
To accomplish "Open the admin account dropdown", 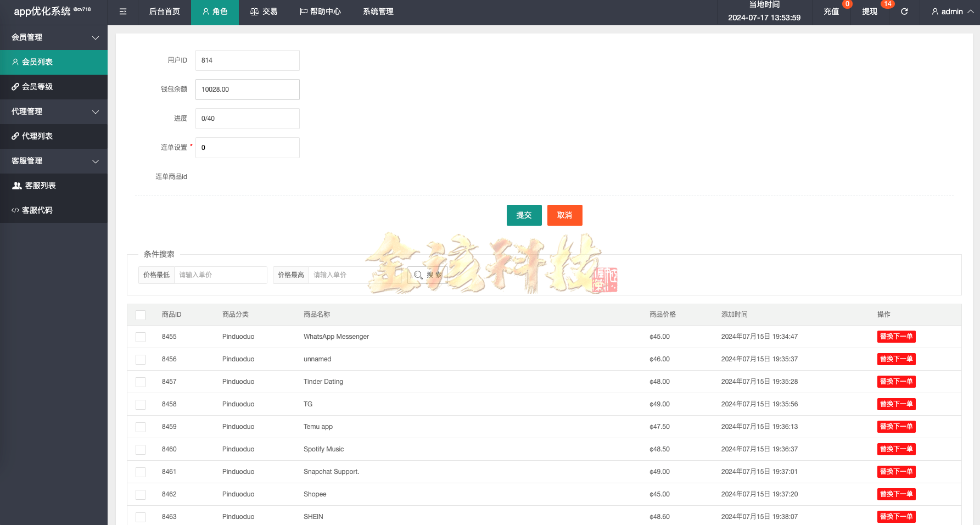I will pyautogui.click(x=949, y=12).
